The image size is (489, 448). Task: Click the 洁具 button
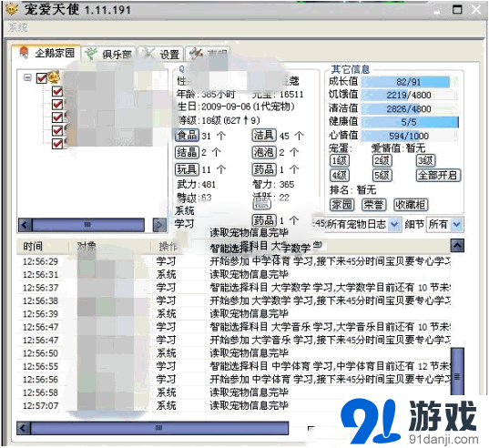tap(264, 136)
